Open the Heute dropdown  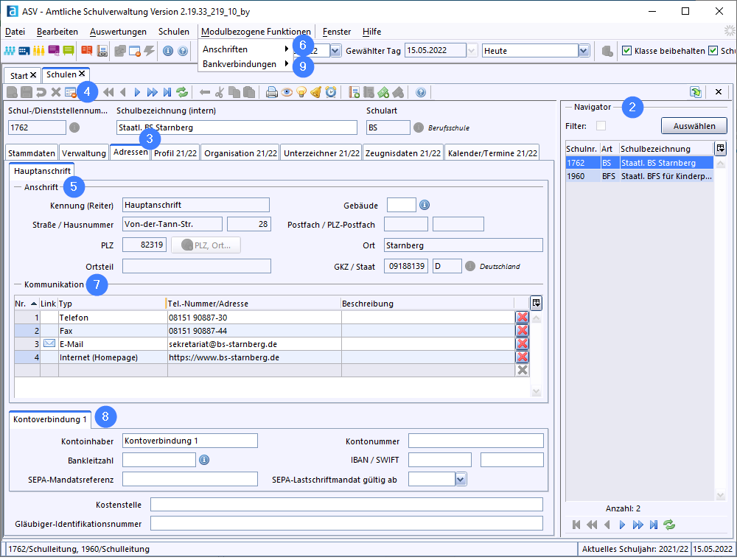(x=584, y=51)
